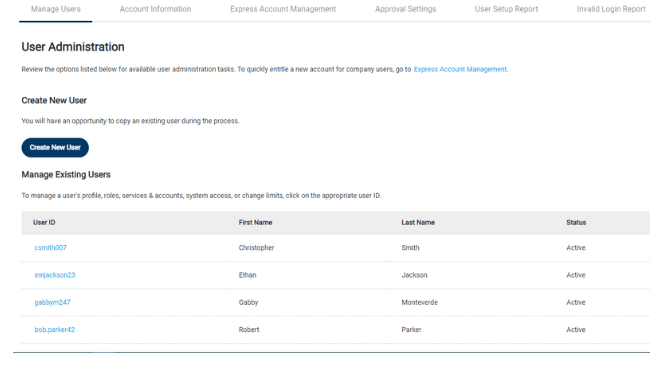This screenshot has width=672, height=366.
Task: Open user ID bob.parker42
Action: pyautogui.click(x=54, y=330)
